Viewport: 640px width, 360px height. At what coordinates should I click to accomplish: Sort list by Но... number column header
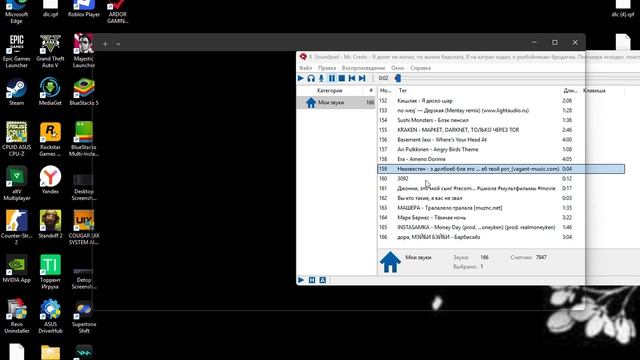tap(386, 91)
